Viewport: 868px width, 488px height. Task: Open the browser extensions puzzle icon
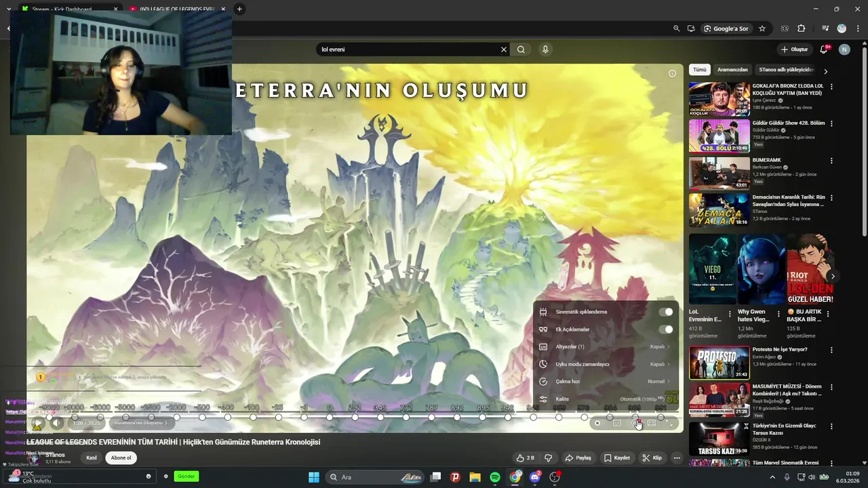click(802, 28)
